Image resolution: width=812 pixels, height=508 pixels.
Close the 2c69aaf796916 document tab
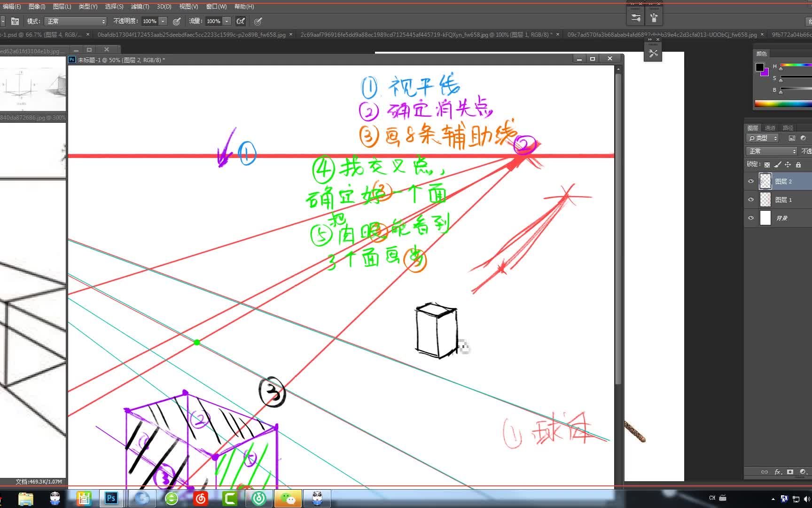558,34
